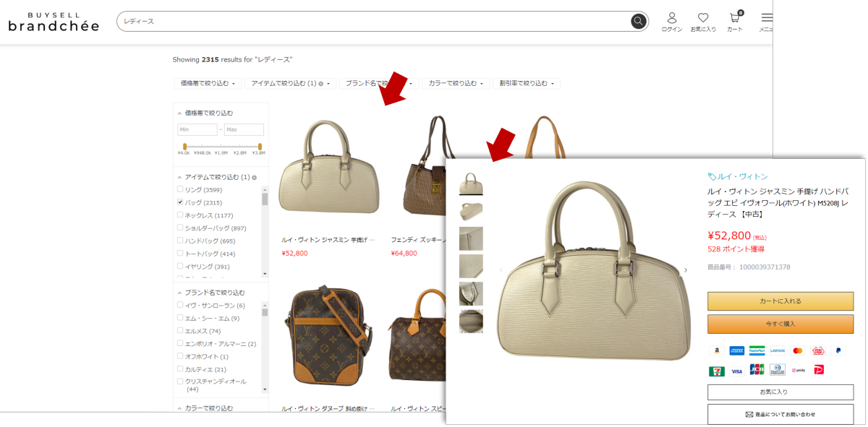This screenshot has height=427, width=868.
Task: Select the last product gallery thumbnail
Action: tap(471, 322)
